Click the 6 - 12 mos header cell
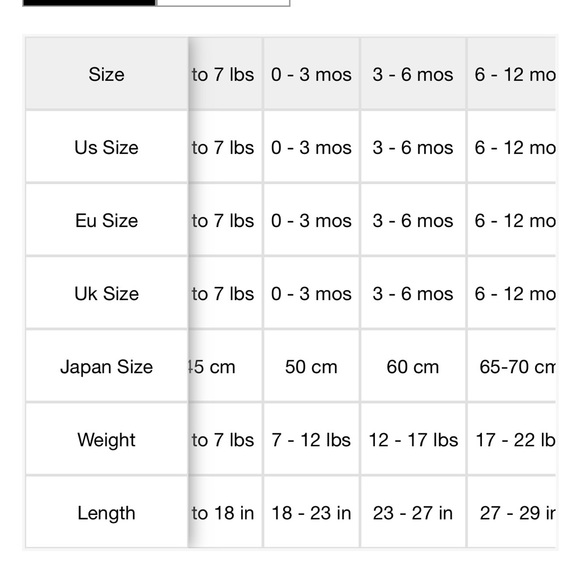The image size is (580, 580). tap(512, 74)
